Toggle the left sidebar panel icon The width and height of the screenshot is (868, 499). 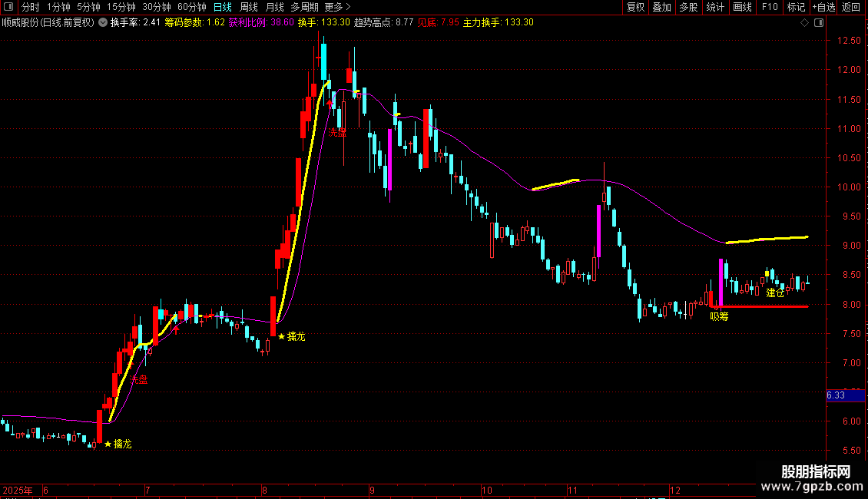pos(8,7)
